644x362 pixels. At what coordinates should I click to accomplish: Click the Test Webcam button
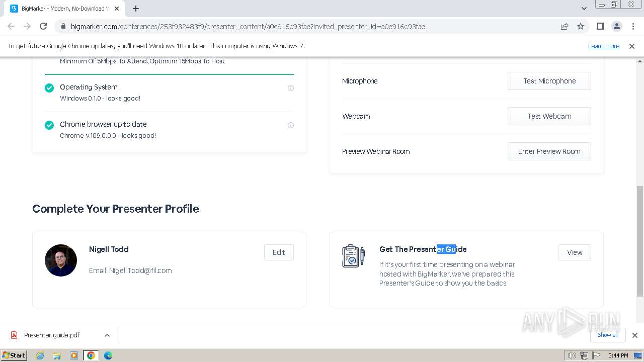(x=549, y=116)
